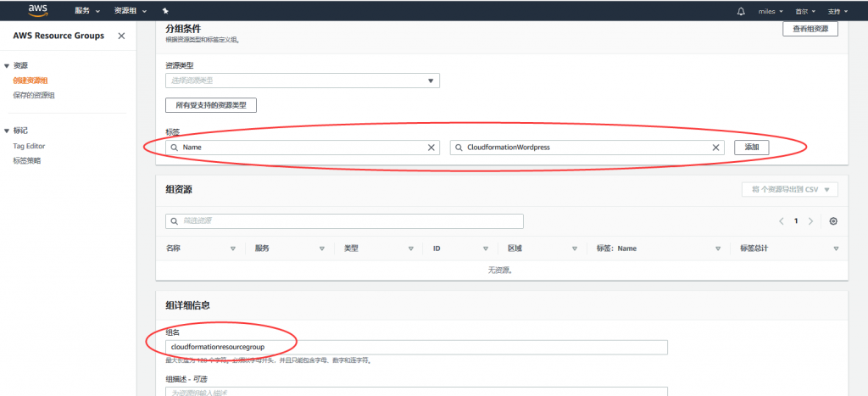The height and width of the screenshot is (396, 868).
Task: Focus the 组名 cloudformationresourcegroup input
Action: pyautogui.click(x=416, y=348)
